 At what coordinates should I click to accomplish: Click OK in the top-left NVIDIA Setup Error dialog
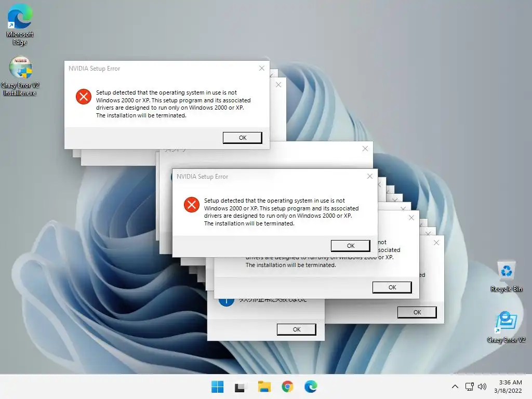click(242, 138)
